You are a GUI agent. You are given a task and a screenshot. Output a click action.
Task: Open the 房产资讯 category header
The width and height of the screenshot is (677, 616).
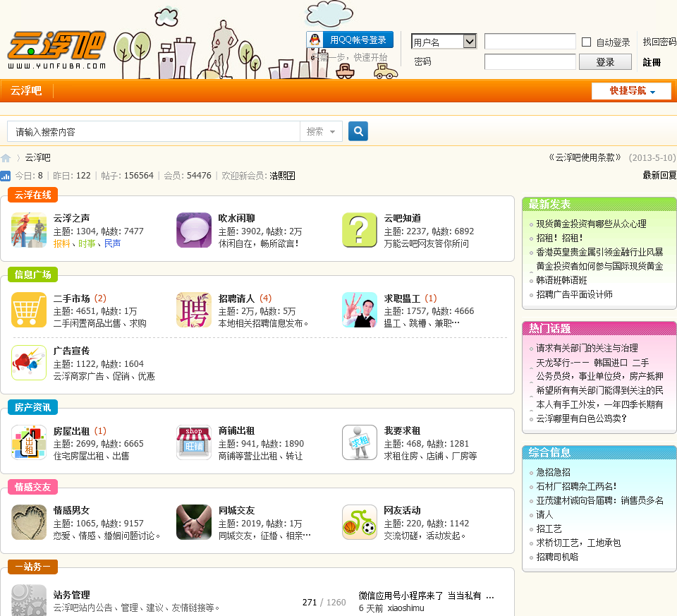point(33,407)
